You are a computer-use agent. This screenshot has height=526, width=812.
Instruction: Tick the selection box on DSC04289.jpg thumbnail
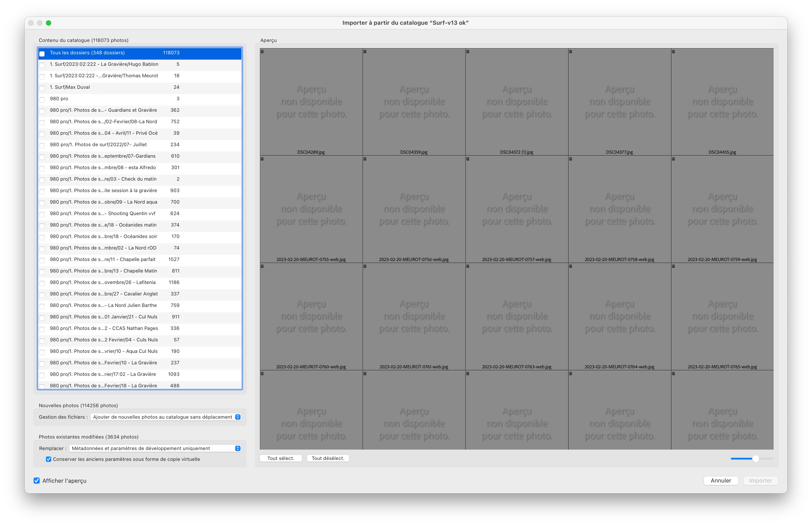coord(262,51)
